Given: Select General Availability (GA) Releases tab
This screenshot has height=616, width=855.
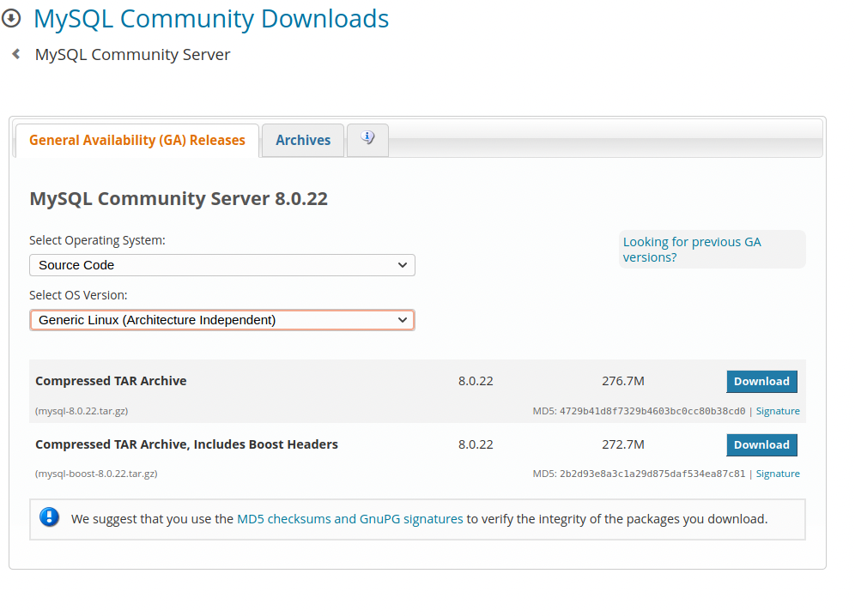Looking at the screenshot, I should pyautogui.click(x=136, y=140).
